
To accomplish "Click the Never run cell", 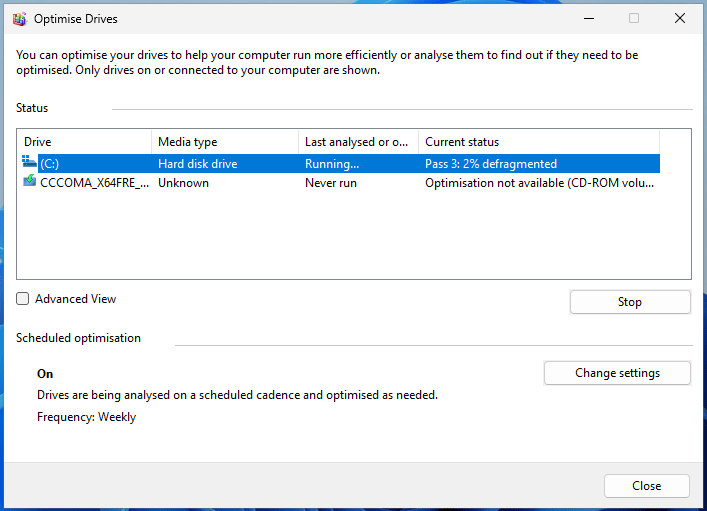I will [x=331, y=183].
